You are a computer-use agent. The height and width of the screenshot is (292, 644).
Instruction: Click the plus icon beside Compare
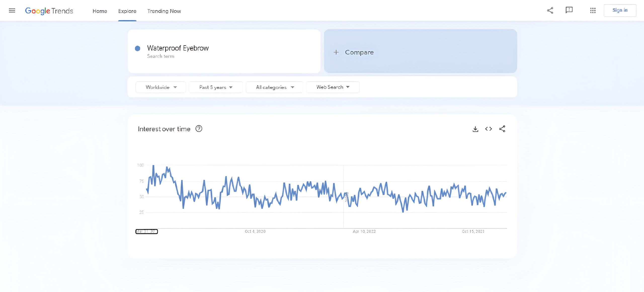point(336,52)
